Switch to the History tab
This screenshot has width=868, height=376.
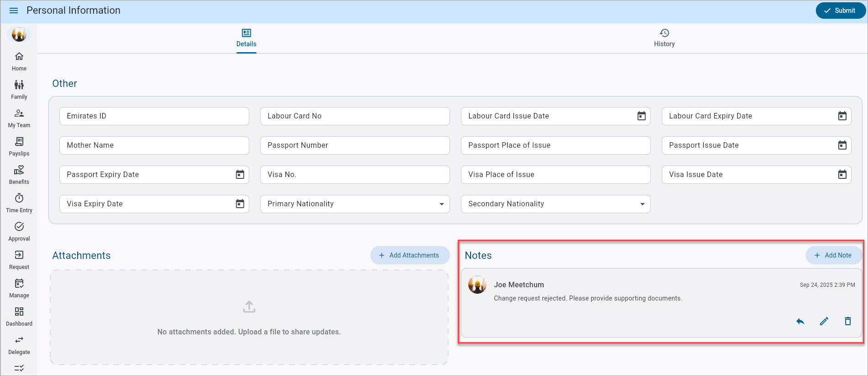tap(664, 38)
